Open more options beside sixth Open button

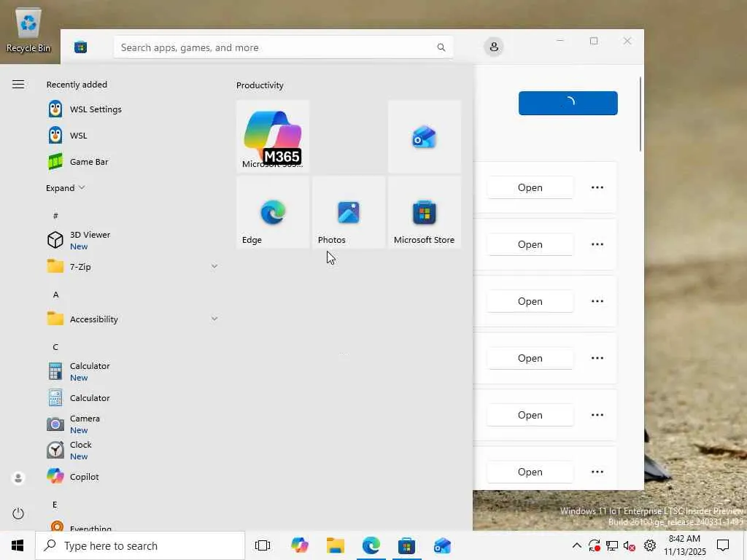click(597, 472)
